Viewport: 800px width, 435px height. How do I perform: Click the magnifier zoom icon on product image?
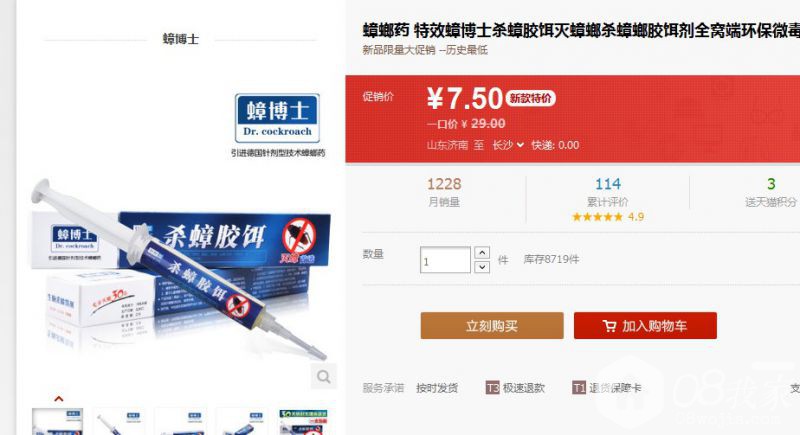323,376
